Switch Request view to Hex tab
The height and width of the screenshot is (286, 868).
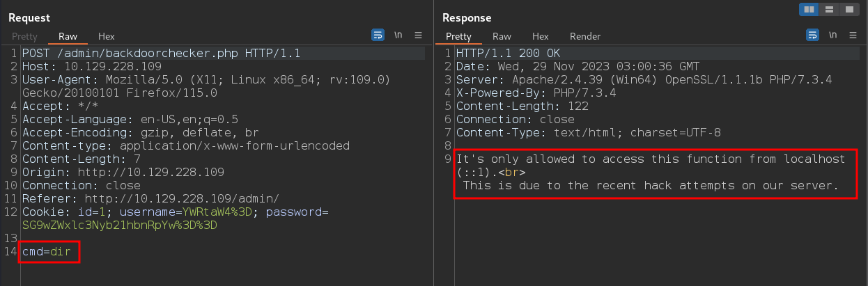pyautogui.click(x=107, y=36)
